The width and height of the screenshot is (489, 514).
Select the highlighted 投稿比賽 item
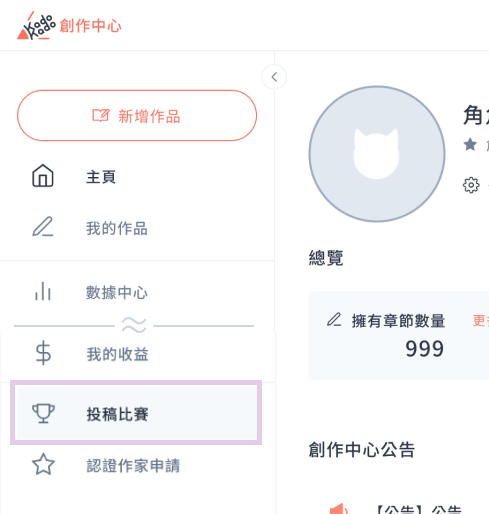136,413
